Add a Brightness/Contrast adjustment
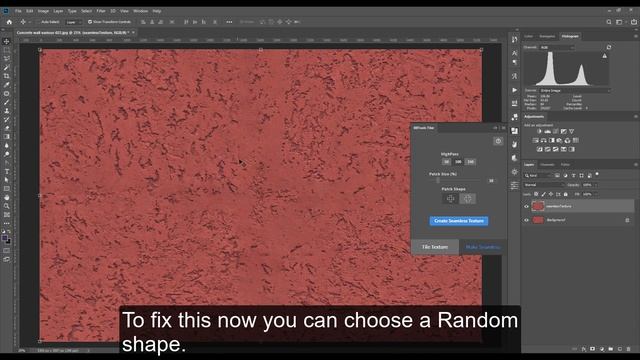Screen dimensions: 640x360 [539, 131]
